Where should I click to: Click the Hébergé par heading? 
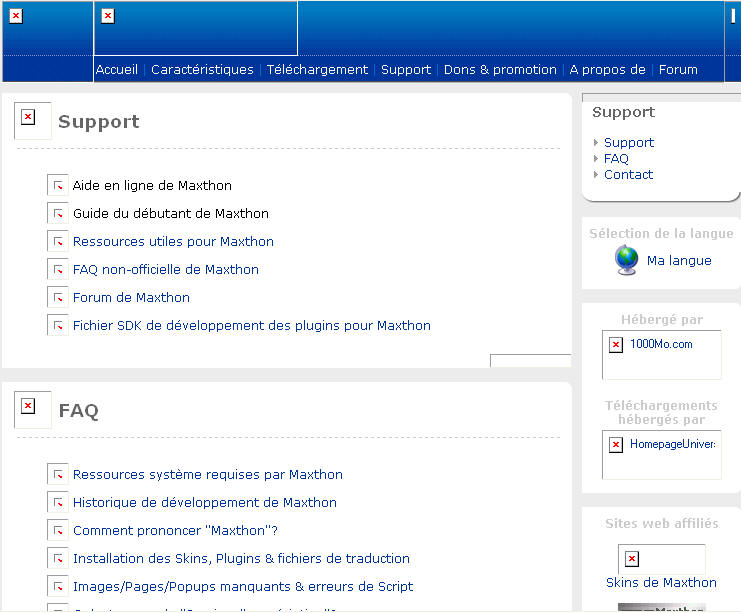coord(662,319)
